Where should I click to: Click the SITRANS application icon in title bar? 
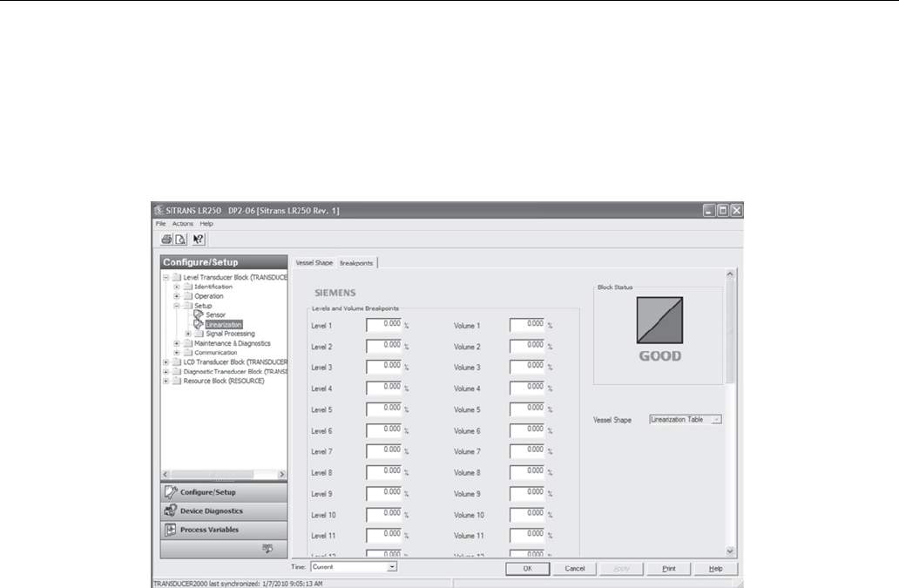159,210
